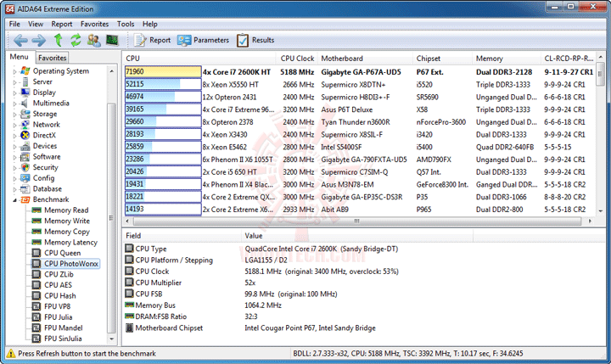611x364 pixels.
Task: Click the 71960 score result bar
Action: click(163, 72)
